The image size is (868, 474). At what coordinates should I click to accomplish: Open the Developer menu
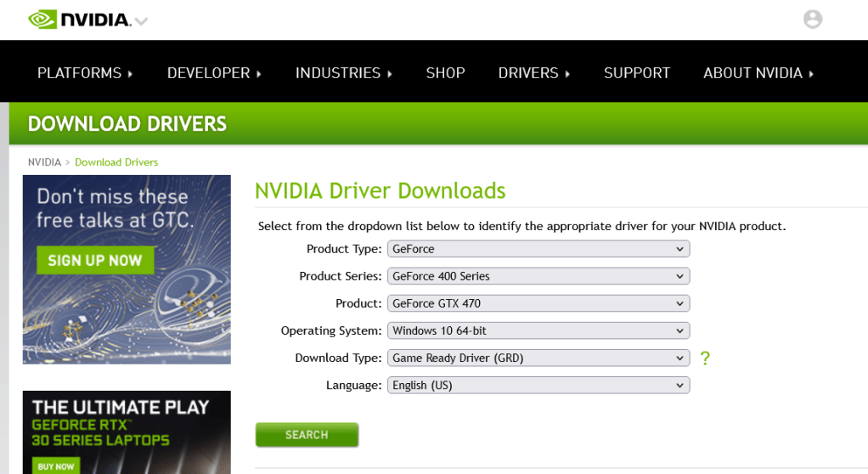coord(214,73)
